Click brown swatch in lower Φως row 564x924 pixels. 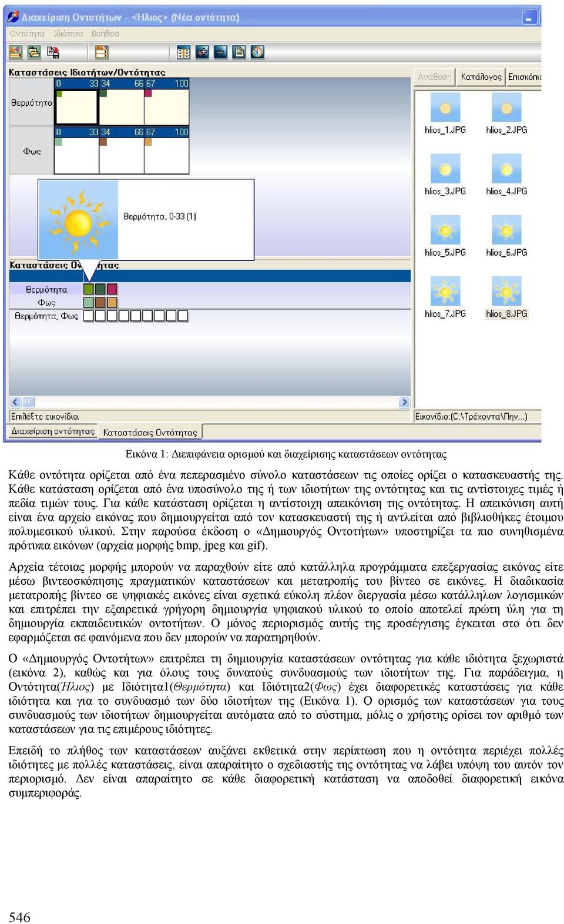click(x=100, y=302)
